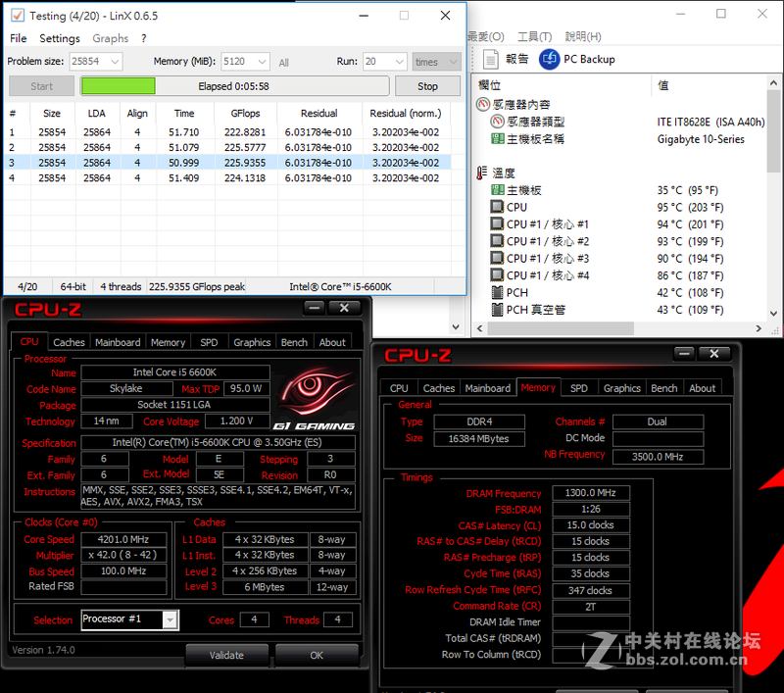This screenshot has height=693, width=784.
Task: Switch to the SPD tab in CPU-Z
Action: (x=210, y=341)
